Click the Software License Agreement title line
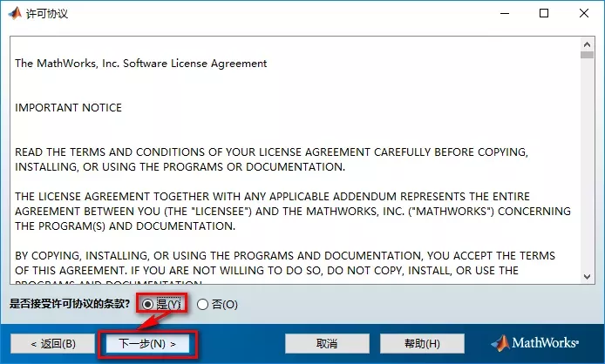This screenshot has width=605, height=364. click(x=140, y=64)
